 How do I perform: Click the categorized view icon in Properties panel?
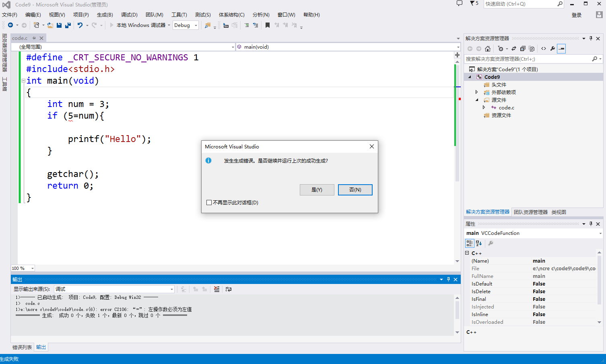click(x=470, y=243)
